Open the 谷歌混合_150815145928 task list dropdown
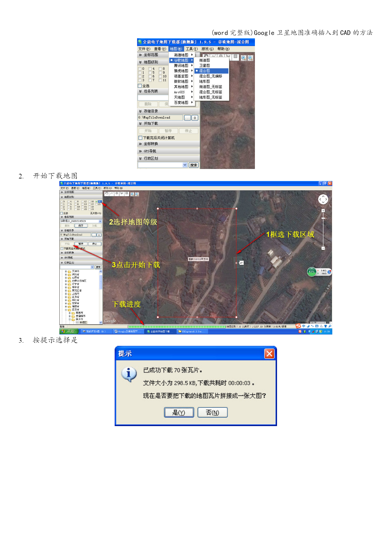This screenshot has height=554, width=392. pos(100,221)
